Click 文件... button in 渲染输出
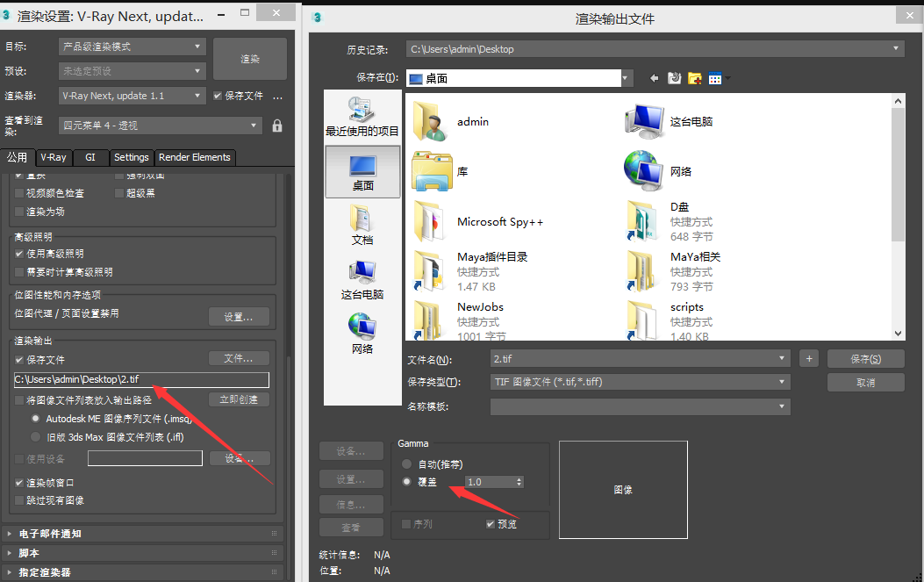924x582 pixels. point(239,358)
